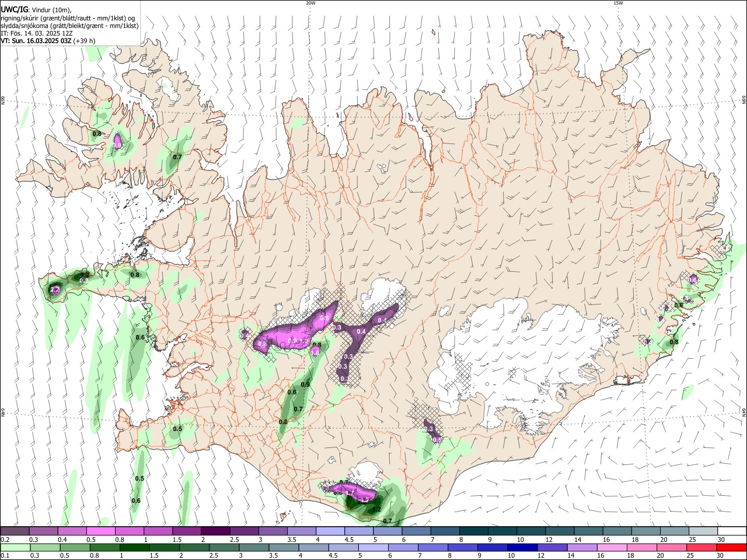Pick the rain scale swatch from 20 to 25

tap(672, 548)
